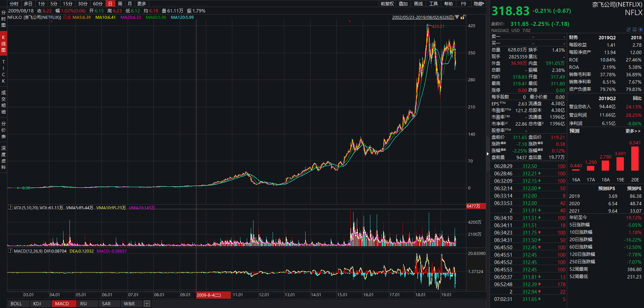This screenshot has width=644, height=308.
Task: Click the date range 2002/05/23-2019/08/02 link
Action: pos(423,17)
